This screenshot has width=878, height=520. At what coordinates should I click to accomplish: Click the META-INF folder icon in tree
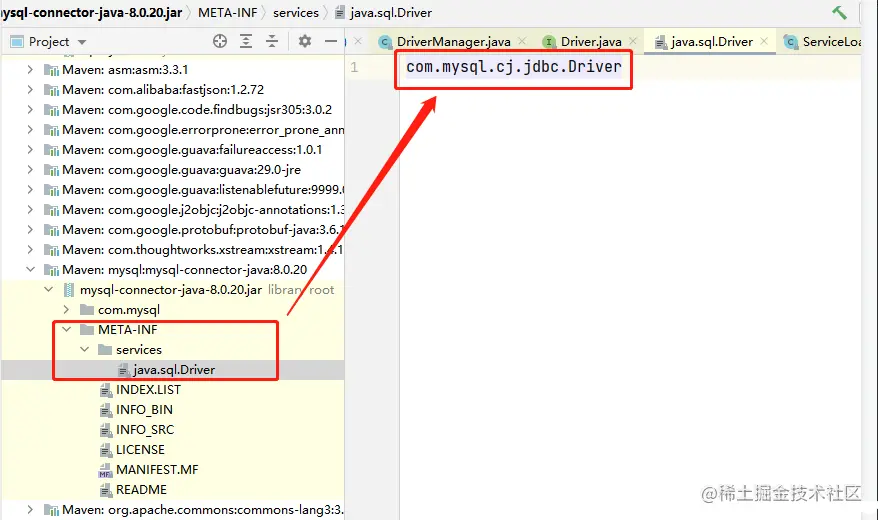point(87,330)
